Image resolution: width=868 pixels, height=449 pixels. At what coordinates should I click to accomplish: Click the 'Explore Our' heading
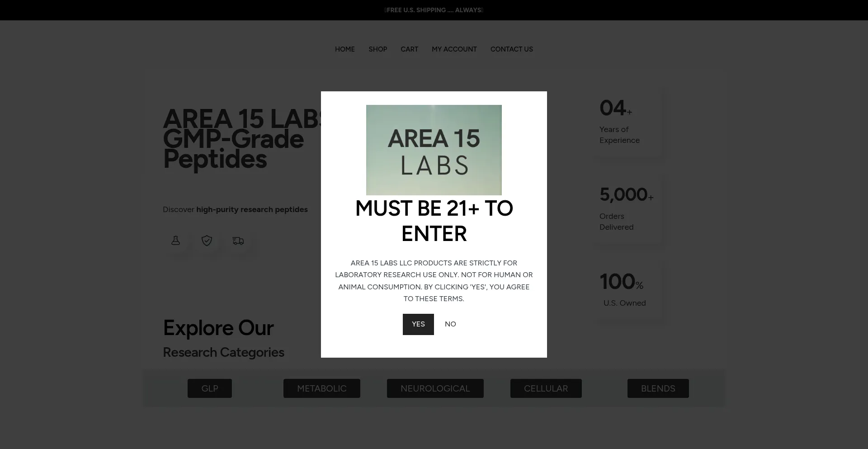coord(218,328)
